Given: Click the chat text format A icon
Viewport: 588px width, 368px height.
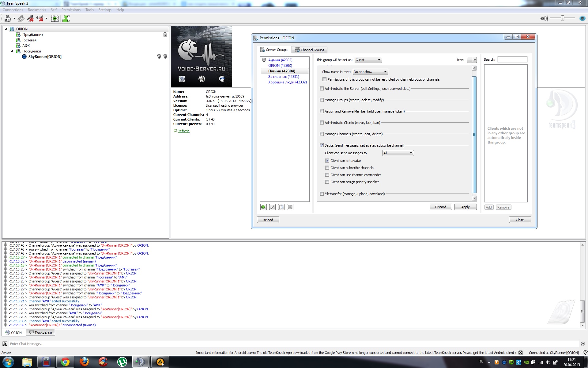Looking at the screenshot, I should (x=5, y=344).
